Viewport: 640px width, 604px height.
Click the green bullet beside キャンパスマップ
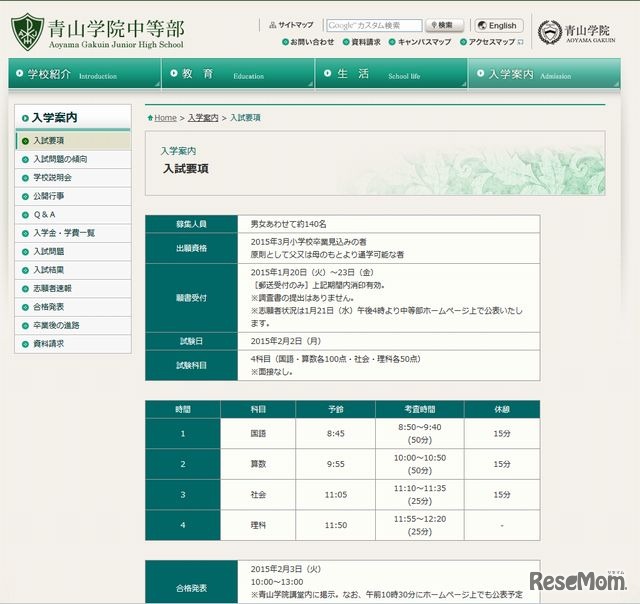[392, 42]
